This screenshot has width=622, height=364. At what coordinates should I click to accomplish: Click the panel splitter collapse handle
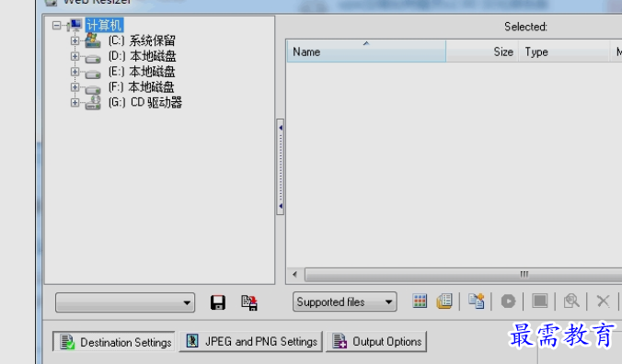(x=280, y=166)
